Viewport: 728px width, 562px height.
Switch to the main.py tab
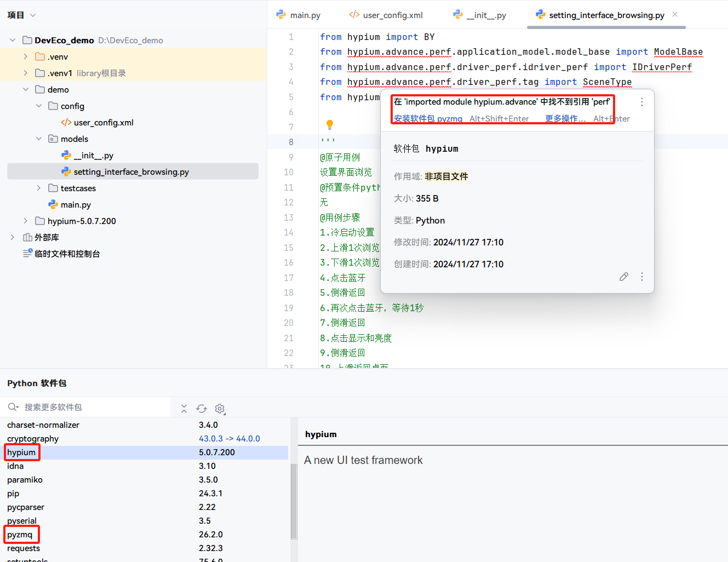tap(299, 15)
